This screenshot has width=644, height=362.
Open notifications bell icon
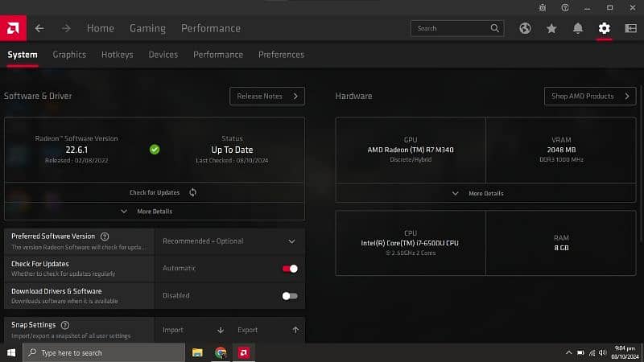(578, 28)
